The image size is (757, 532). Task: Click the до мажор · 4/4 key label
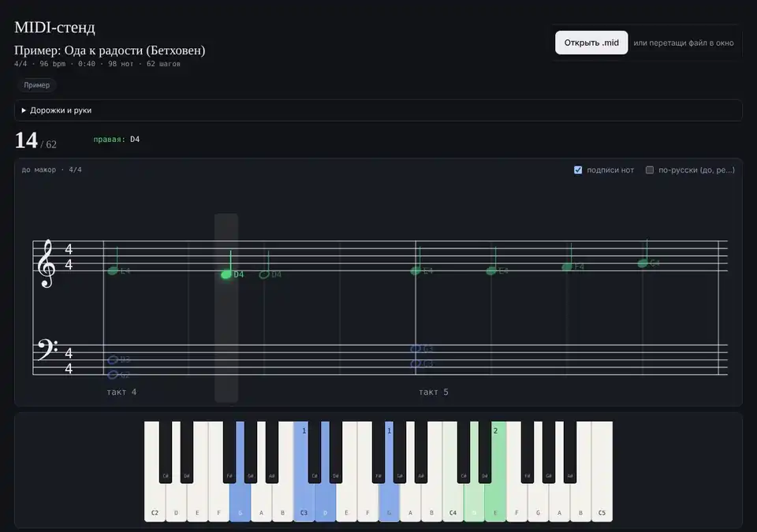tap(52, 170)
